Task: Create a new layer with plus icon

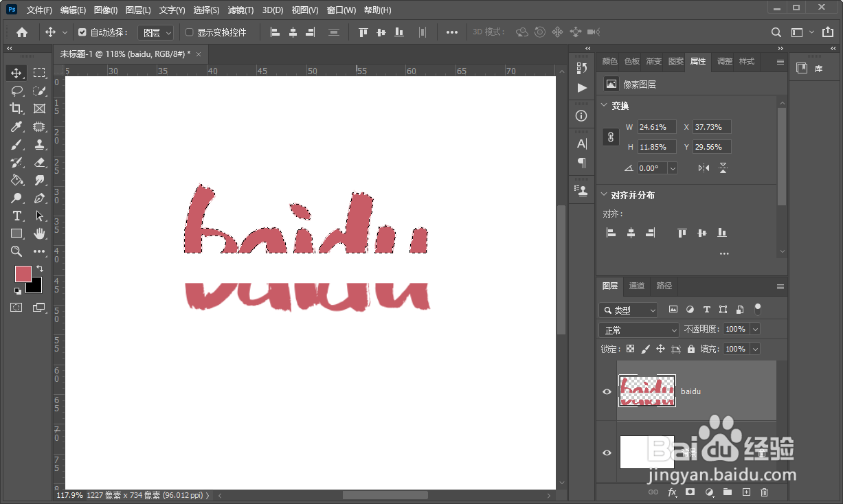Action: point(746,492)
